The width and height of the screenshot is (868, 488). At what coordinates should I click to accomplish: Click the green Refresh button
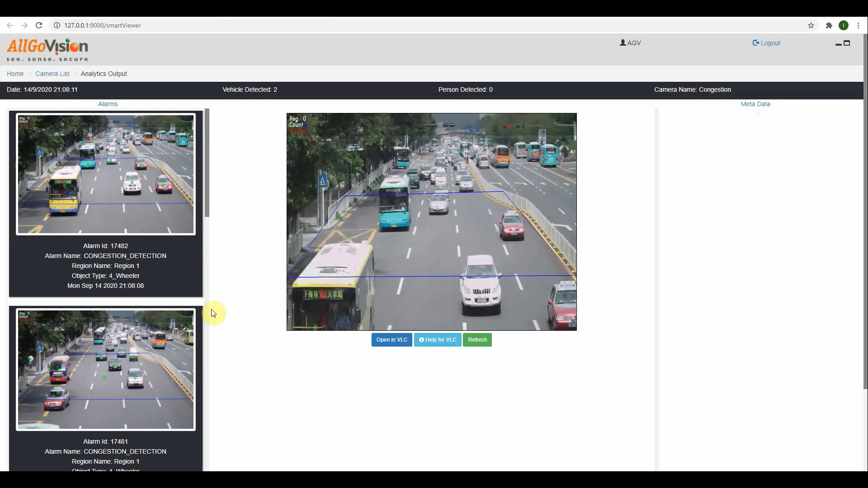[477, 340]
